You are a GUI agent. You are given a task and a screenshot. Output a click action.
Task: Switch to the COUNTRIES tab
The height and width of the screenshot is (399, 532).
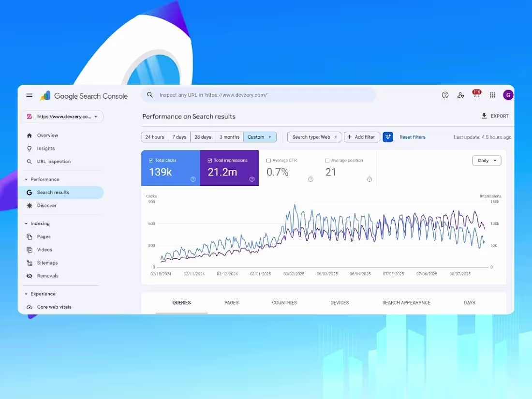click(284, 302)
